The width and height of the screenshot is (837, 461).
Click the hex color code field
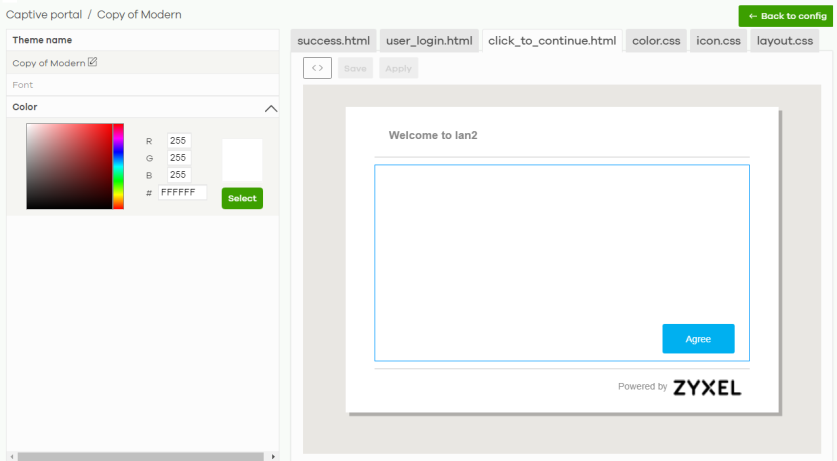(x=182, y=192)
